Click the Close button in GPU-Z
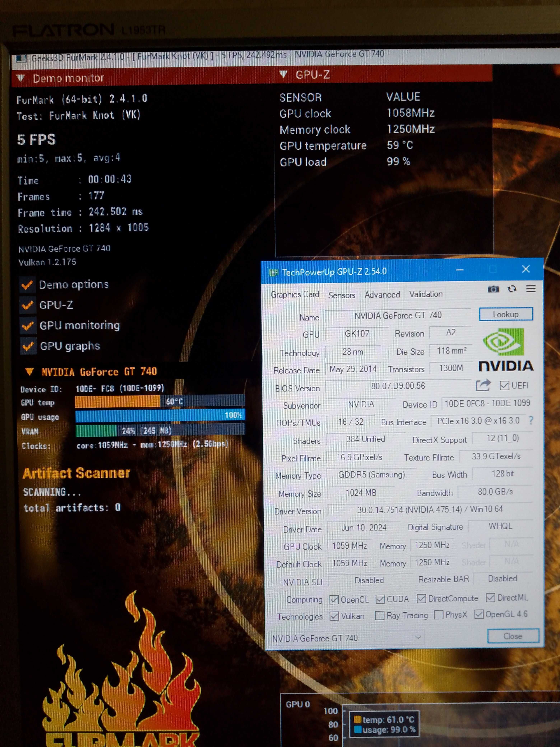This screenshot has width=560, height=747. pyautogui.click(x=513, y=636)
